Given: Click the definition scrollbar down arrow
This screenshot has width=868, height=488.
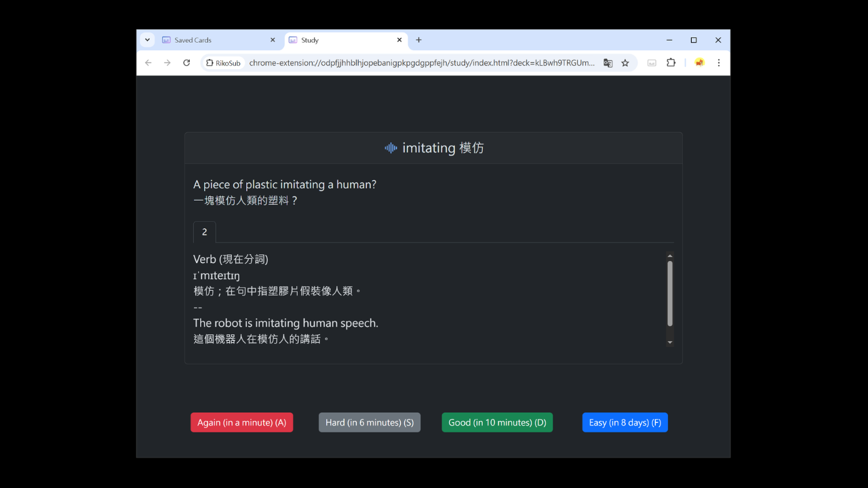Looking at the screenshot, I should [670, 342].
